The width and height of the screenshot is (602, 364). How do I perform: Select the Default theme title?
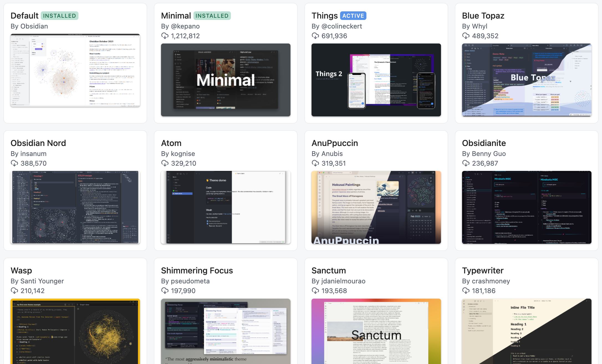(24, 16)
